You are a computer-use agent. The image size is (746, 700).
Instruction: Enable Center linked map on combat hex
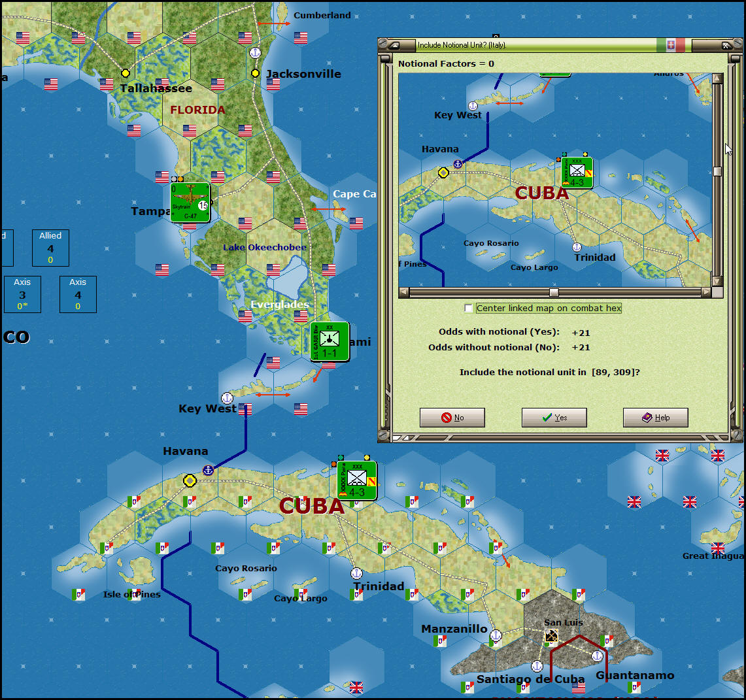click(x=469, y=308)
